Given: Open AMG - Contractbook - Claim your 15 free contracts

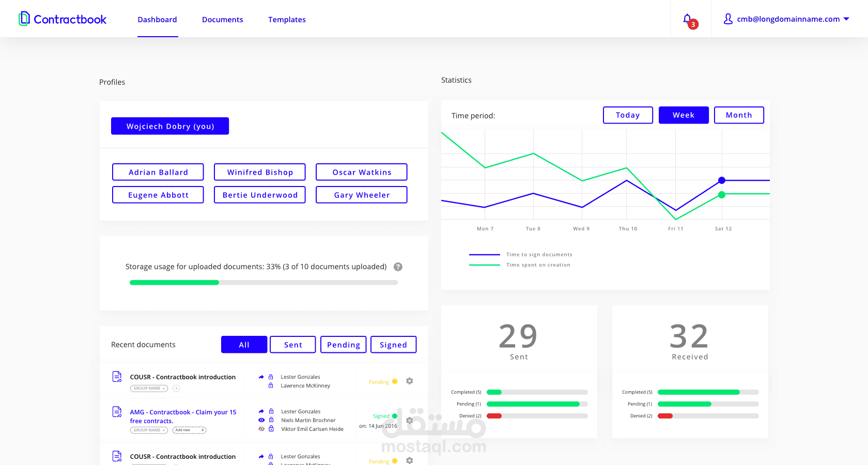Looking at the screenshot, I should click(x=183, y=416).
